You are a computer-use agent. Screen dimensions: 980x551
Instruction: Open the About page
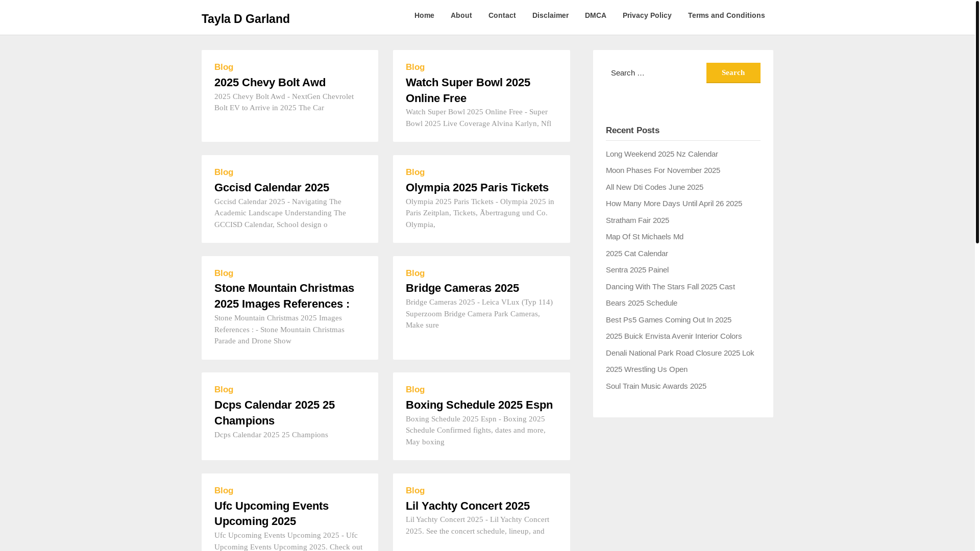pyautogui.click(x=461, y=15)
